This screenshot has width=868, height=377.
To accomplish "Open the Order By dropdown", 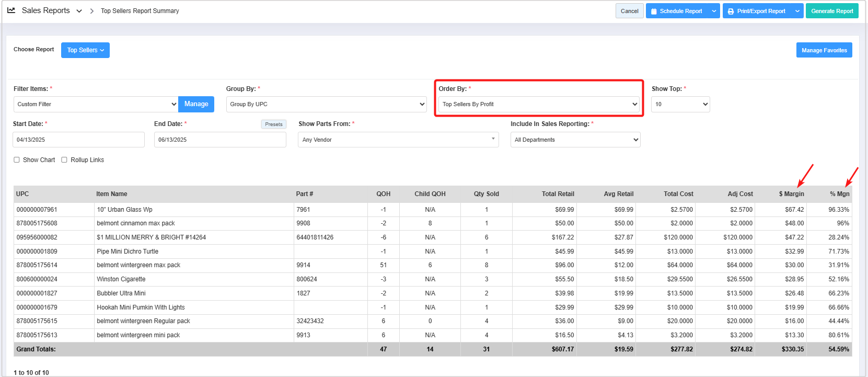I will (538, 104).
